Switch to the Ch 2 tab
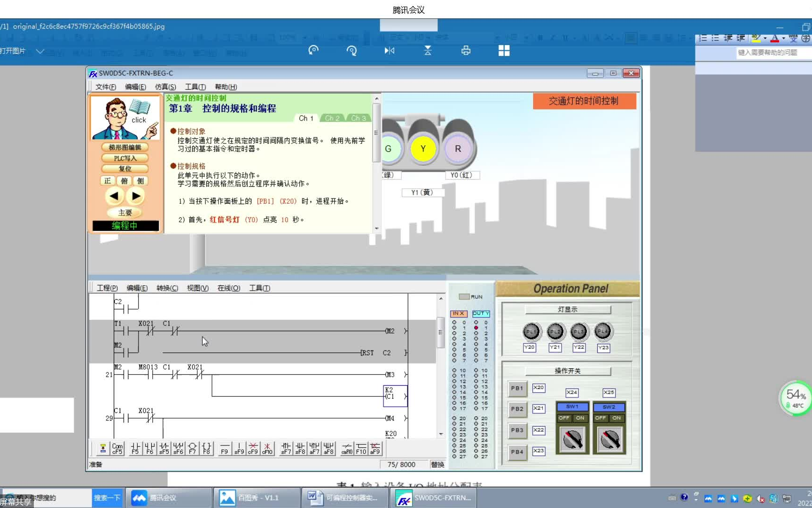This screenshot has width=812, height=508. (332, 118)
